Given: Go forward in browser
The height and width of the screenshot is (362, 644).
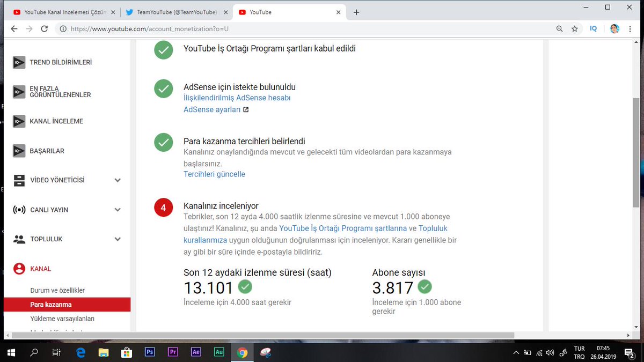Looking at the screenshot, I should click(x=30, y=29).
